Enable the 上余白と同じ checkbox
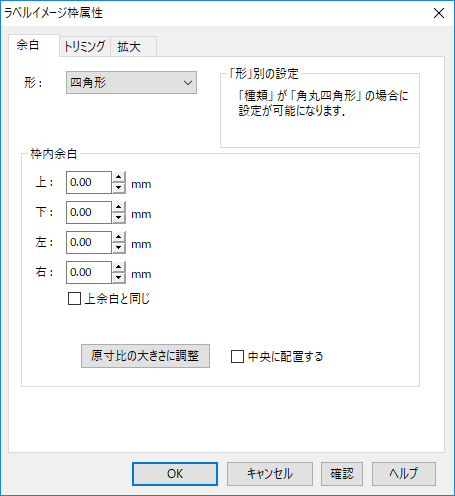This screenshot has width=455, height=496. pyautogui.click(x=74, y=299)
